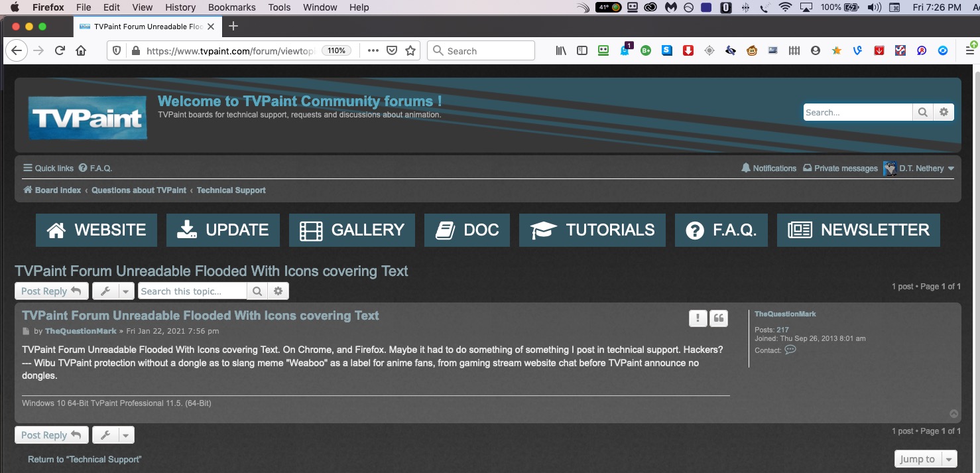Open the monkey face extension
This screenshot has width=980, height=473.
(x=752, y=51)
